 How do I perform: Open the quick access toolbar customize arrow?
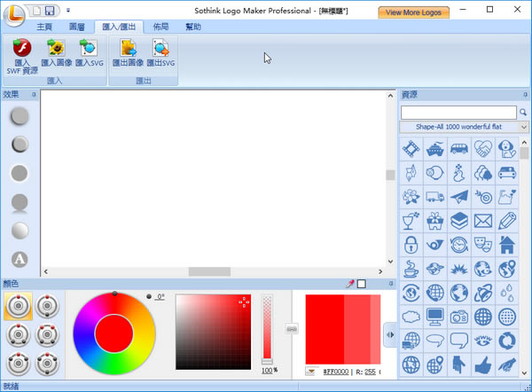68,11
